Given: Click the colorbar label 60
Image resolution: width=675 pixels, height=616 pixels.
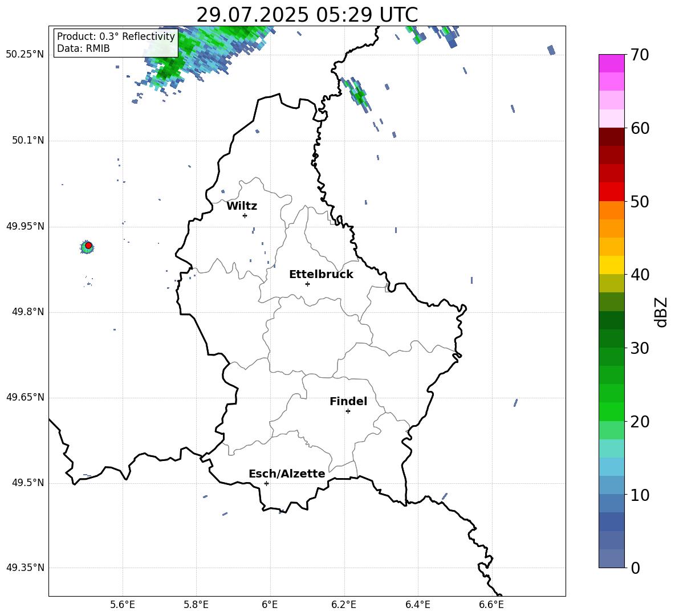Looking at the screenshot, I should point(639,128).
